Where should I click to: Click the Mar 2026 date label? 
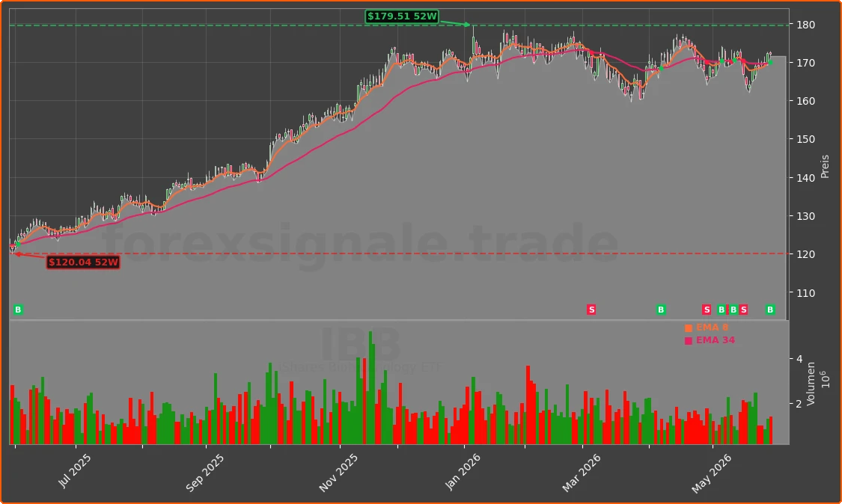point(581,473)
